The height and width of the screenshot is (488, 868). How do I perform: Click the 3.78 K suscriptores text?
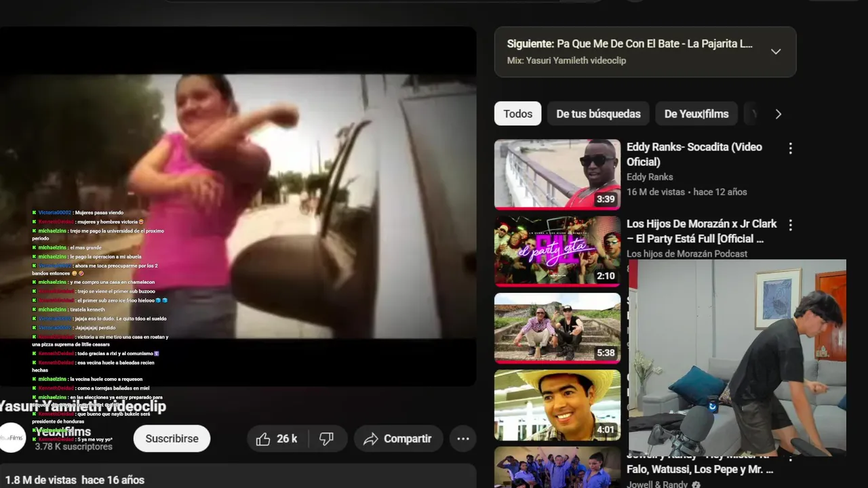coord(74,447)
